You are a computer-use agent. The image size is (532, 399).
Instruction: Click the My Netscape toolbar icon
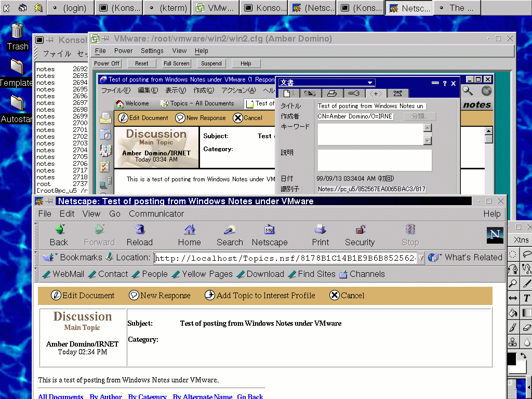pos(270,230)
